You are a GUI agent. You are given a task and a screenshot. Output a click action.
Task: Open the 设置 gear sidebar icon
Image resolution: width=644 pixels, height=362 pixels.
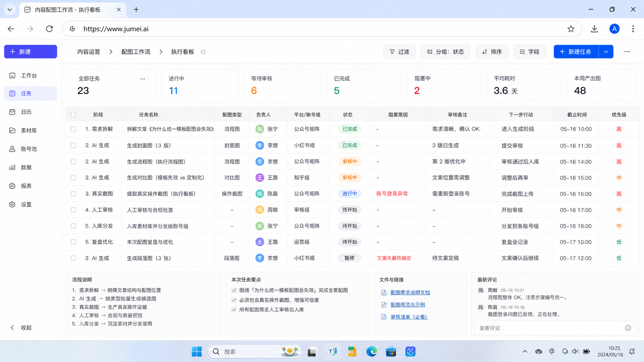(12, 204)
